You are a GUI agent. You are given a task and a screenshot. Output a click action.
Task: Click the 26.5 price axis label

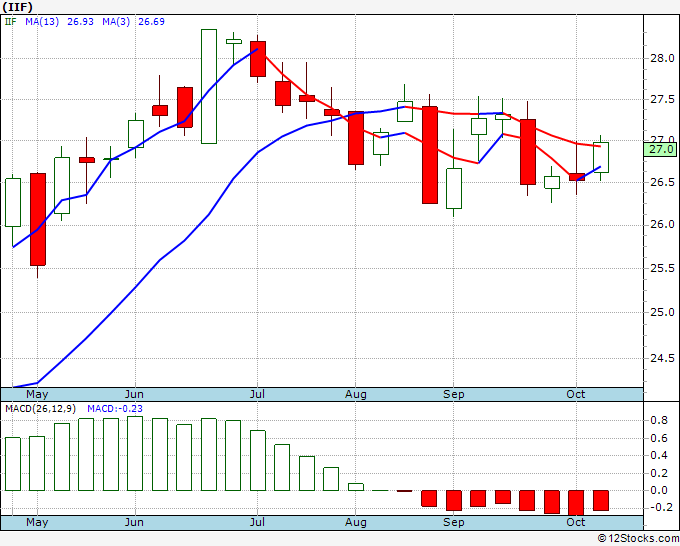662,182
